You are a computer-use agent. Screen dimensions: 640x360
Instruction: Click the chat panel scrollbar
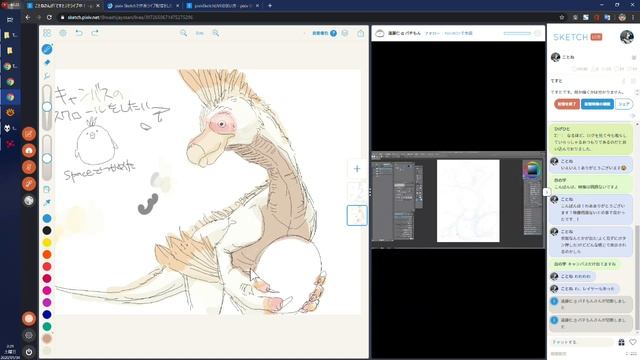(x=637, y=278)
